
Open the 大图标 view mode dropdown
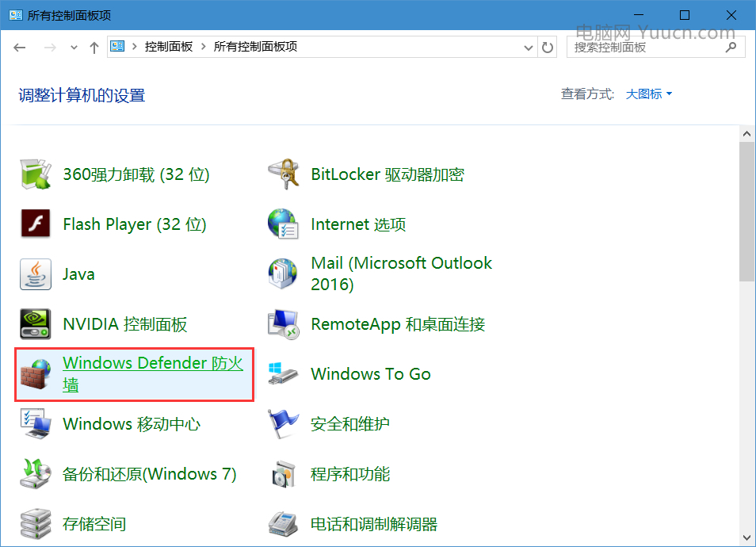click(648, 94)
